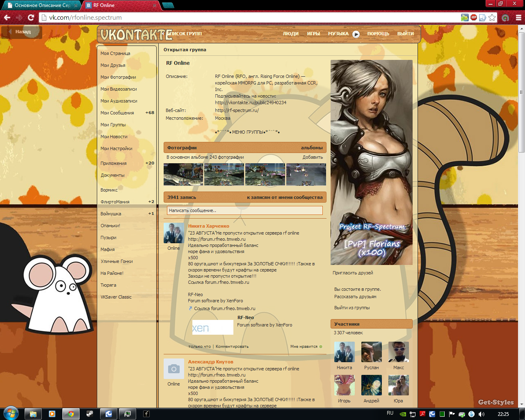Click the green grid tray icon
525x420 pixels.
pyautogui.click(x=442, y=414)
